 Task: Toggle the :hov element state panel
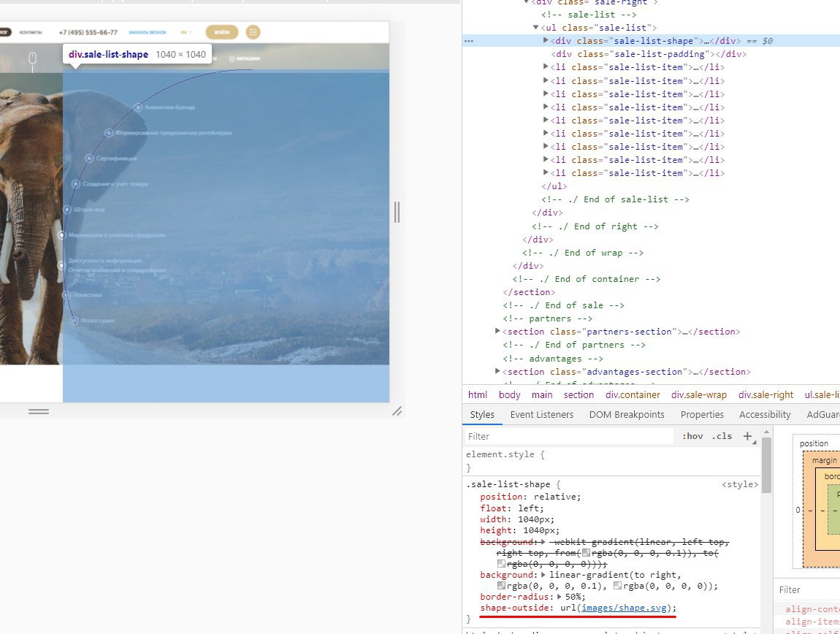pyautogui.click(x=692, y=436)
